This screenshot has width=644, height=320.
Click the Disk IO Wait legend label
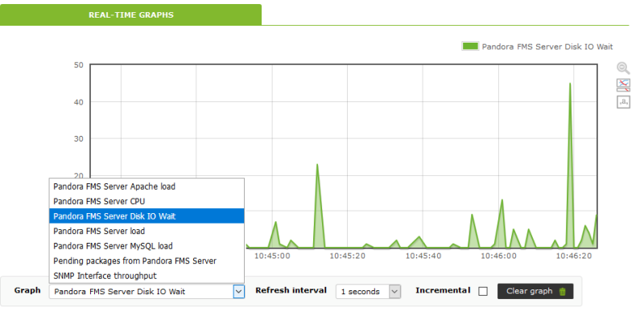(x=547, y=47)
